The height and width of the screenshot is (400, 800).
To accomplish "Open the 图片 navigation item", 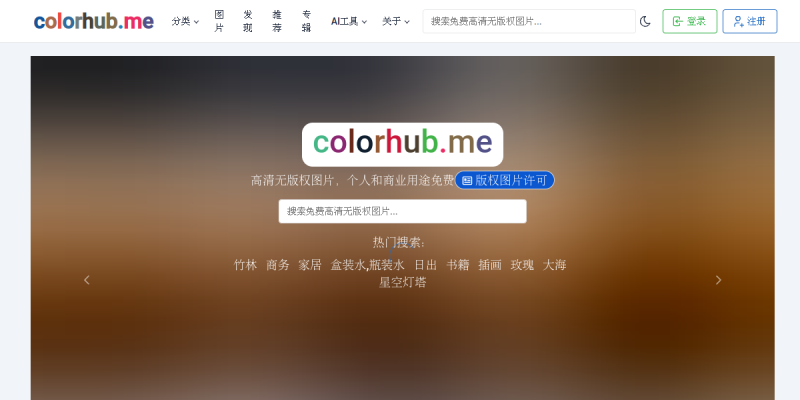I will 219,21.
